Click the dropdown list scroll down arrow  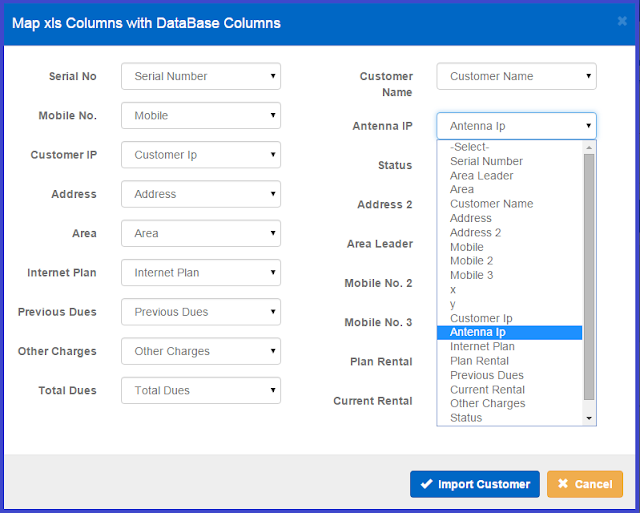click(589, 418)
